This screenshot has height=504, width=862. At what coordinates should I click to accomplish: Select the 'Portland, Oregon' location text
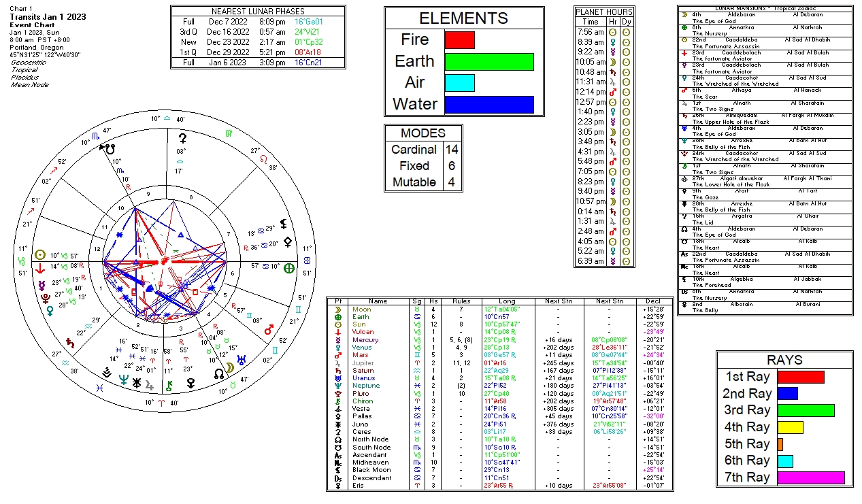tap(35, 47)
